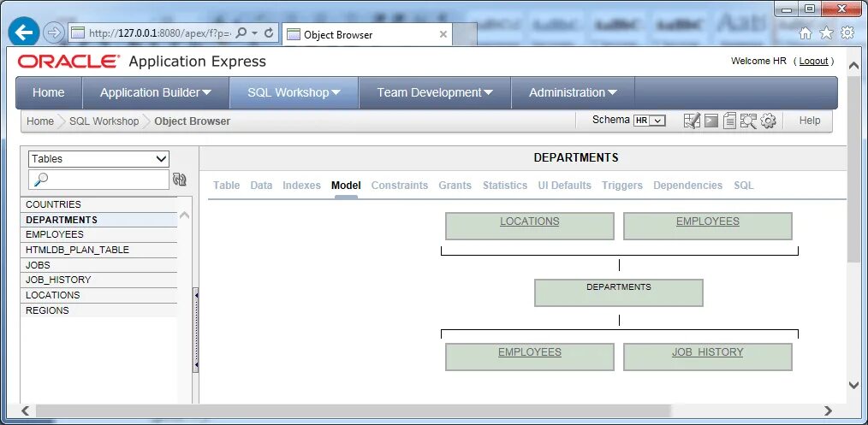Open the EMPLOYEES link beside LOCATIONS in the diagram
868x425 pixels.
pos(707,221)
